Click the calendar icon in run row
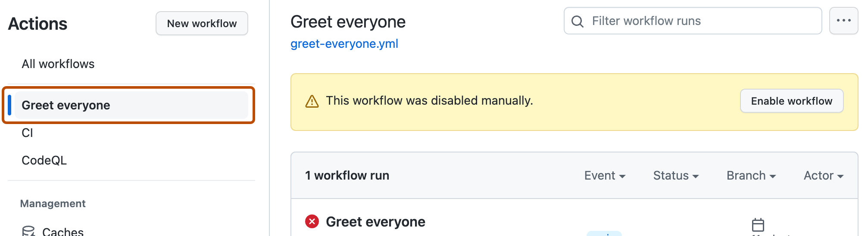The image size is (868, 236). [x=758, y=225]
